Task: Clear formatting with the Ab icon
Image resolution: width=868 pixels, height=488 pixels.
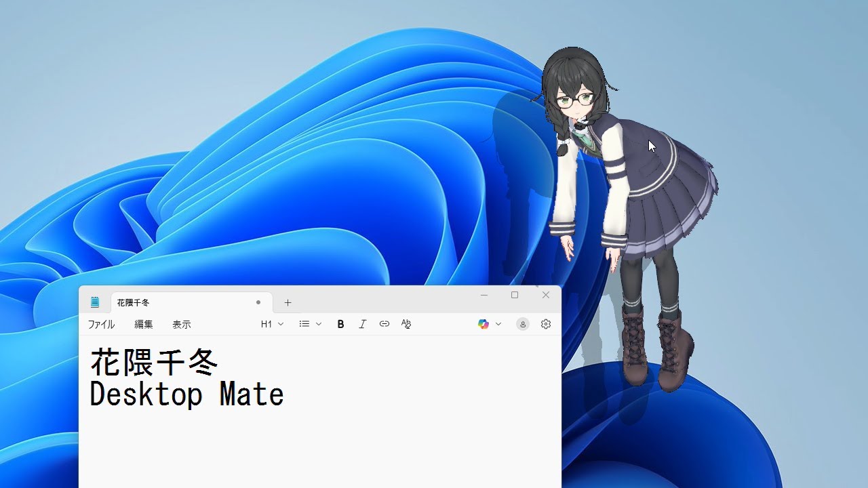Action: (x=406, y=324)
